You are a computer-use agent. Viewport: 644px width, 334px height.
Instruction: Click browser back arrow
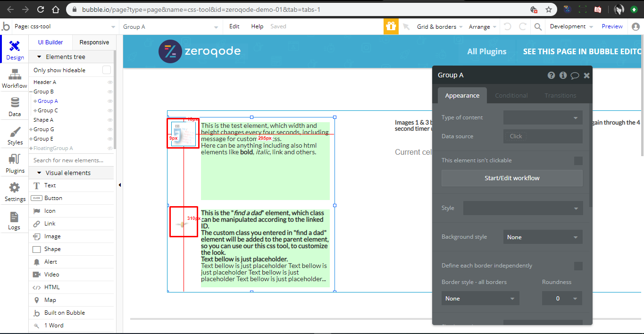coord(10,9)
